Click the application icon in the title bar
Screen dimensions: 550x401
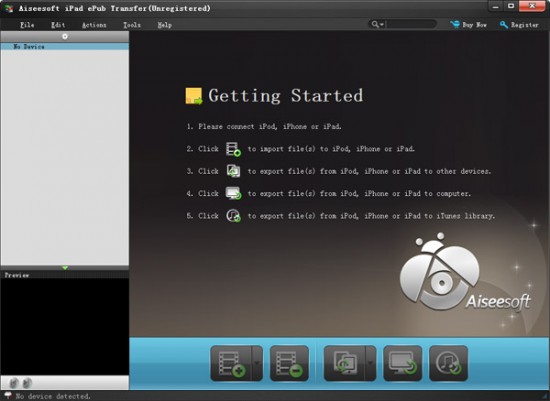9,8
